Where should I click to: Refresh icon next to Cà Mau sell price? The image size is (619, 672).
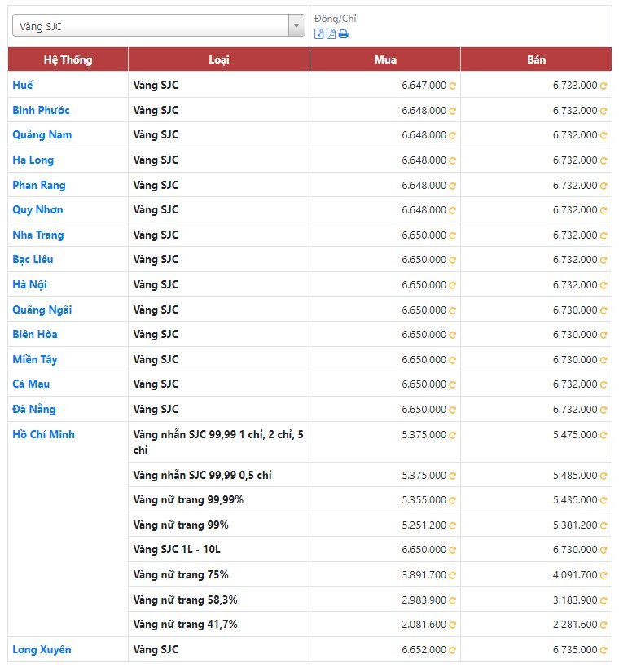(x=604, y=384)
